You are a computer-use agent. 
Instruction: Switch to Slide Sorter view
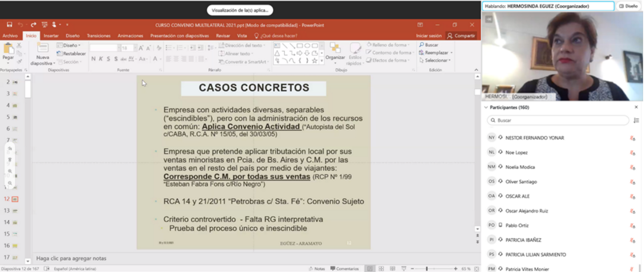point(381,269)
